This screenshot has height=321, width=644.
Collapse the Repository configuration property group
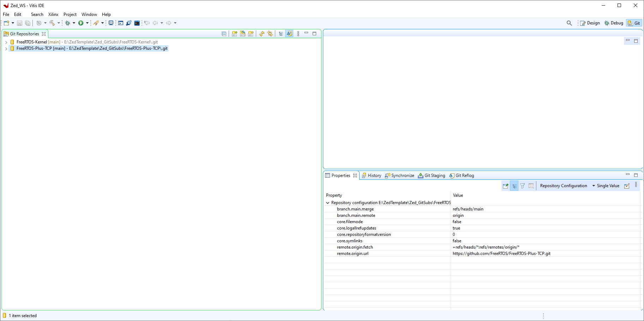coord(327,203)
